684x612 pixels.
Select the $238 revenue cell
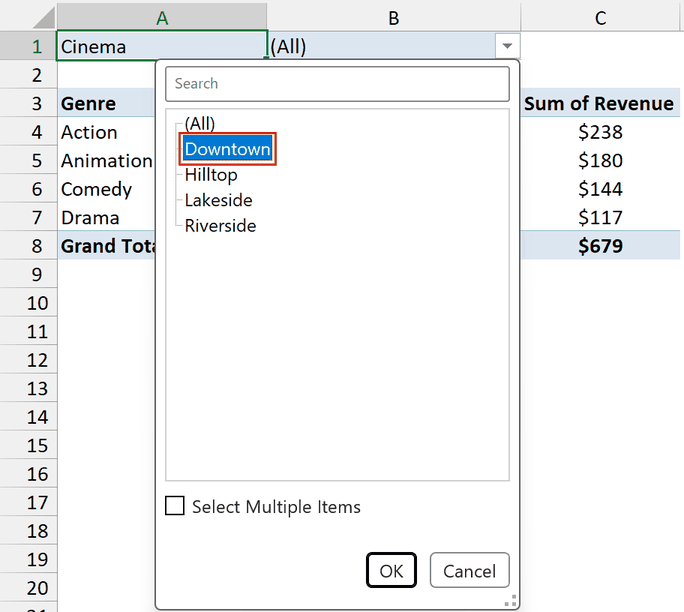click(x=600, y=132)
